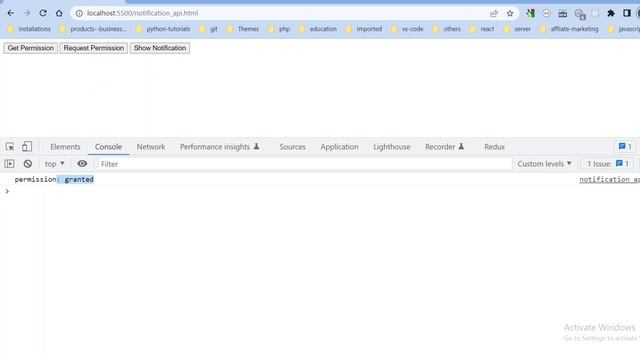Open the Custom levels dropdown
640x360 pixels.
point(544,164)
